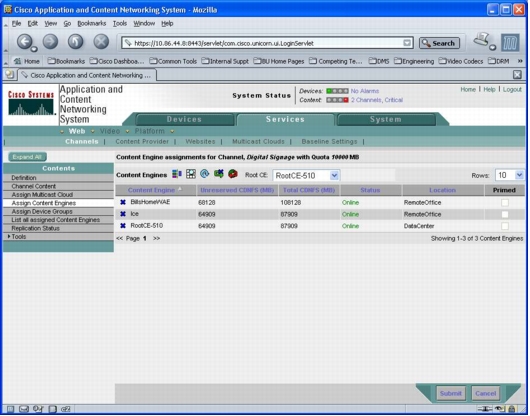Image resolution: width=530 pixels, height=416 pixels.
Task: Open the Tools menu
Action: (120, 23)
